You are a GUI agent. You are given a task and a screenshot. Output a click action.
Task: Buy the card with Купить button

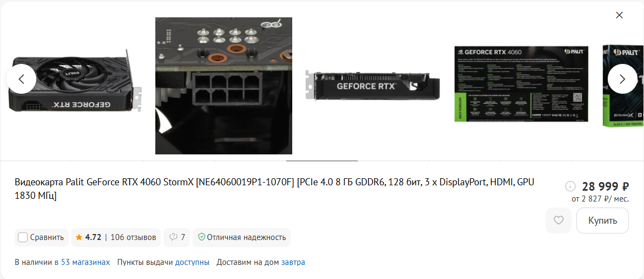[x=602, y=220]
